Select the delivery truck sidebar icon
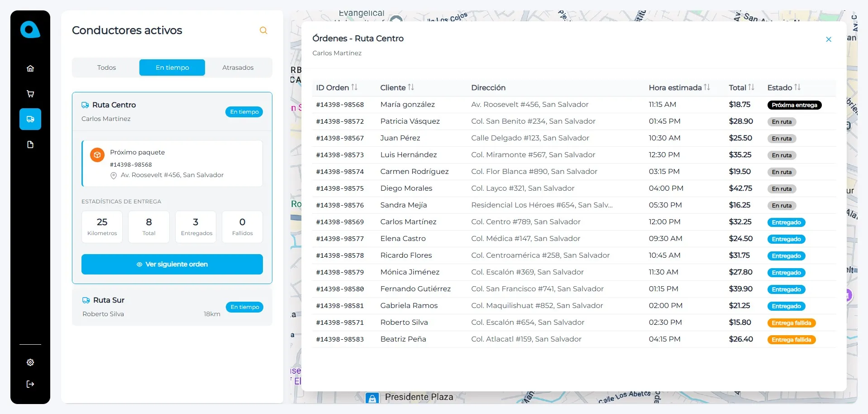This screenshot has height=414, width=868. (30, 119)
